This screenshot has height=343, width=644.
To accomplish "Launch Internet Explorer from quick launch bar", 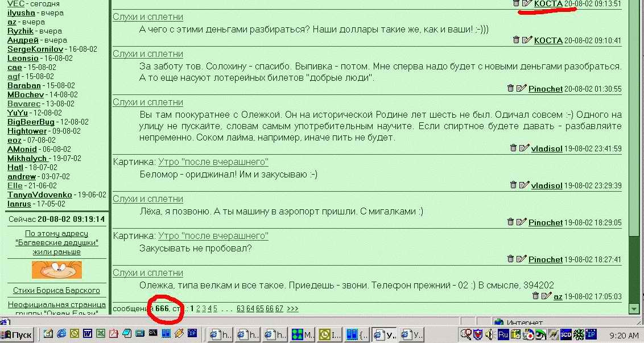I will 61,334.
